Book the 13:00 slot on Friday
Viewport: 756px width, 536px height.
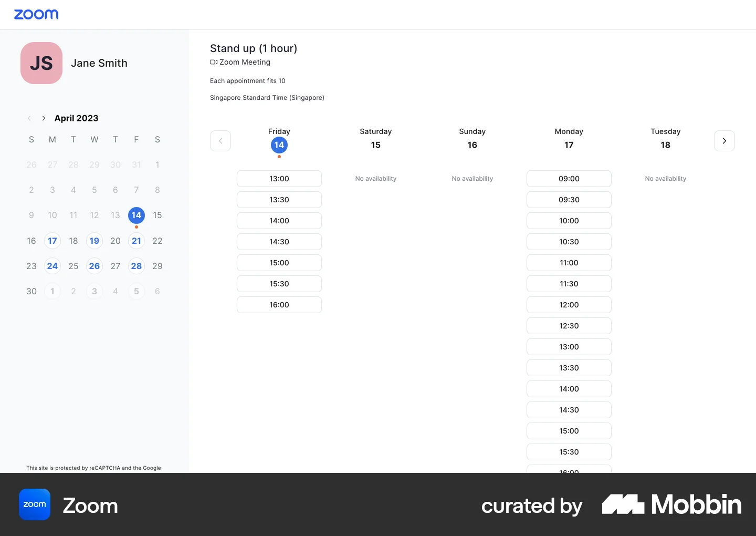pyautogui.click(x=279, y=179)
